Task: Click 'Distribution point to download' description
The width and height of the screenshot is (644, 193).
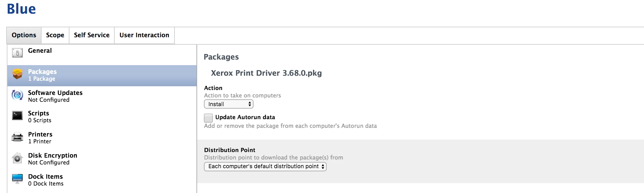Action: (274, 158)
